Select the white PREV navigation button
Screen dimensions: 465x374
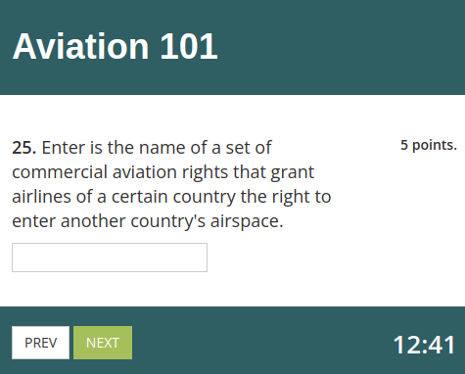tap(41, 343)
